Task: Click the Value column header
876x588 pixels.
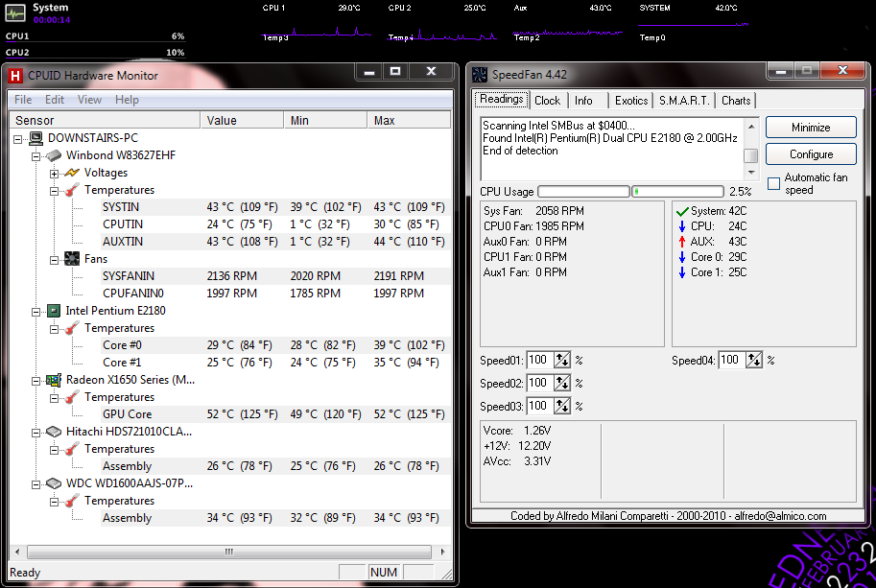Action: pos(243,120)
